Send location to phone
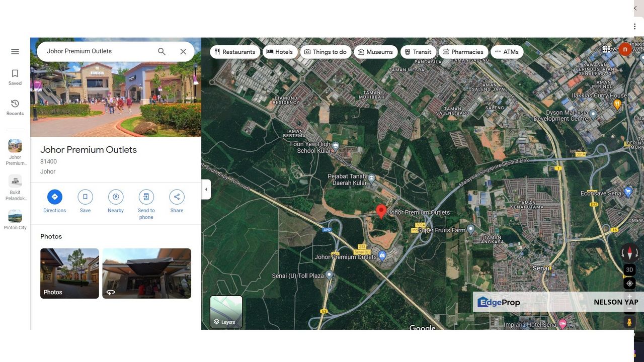 (146, 197)
